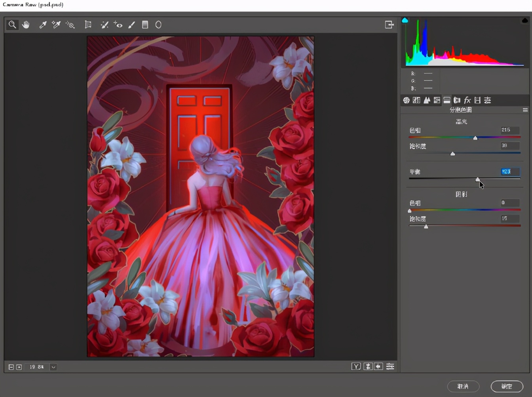Activate the Spot Removal tool
Screen dimensions: 532x397
tap(104, 25)
